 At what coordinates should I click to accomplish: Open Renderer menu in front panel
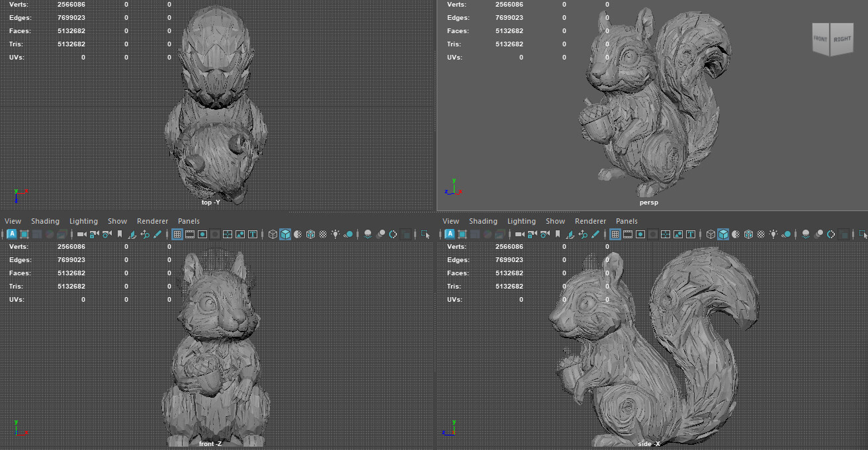click(152, 221)
